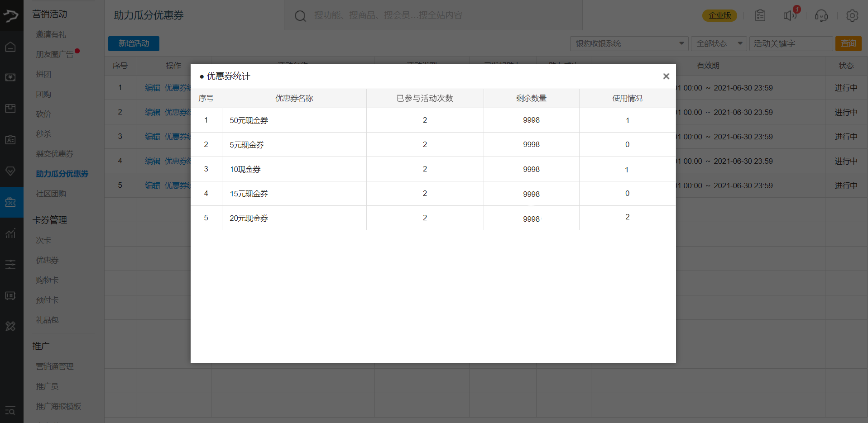This screenshot has width=868, height=423.
Task: Close the 优惠券统计 dialog
Action: (666, 76)
